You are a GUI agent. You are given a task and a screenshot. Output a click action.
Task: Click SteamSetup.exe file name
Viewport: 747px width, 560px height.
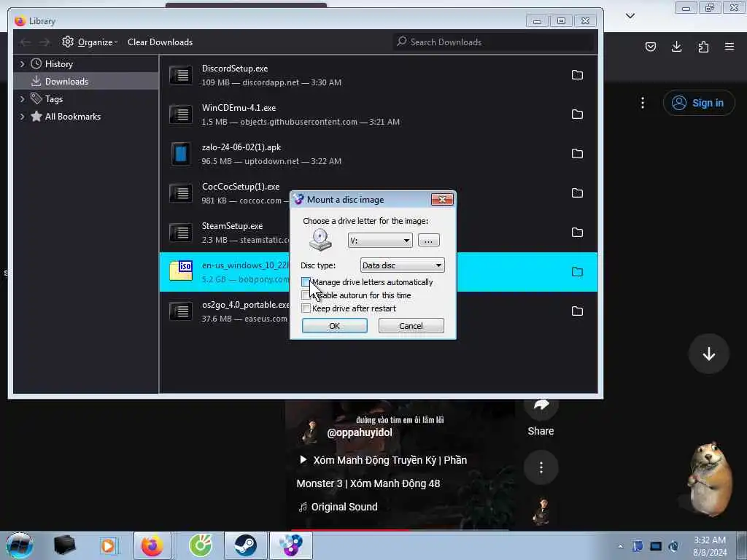pyautogui.click(x=232, y=226)
